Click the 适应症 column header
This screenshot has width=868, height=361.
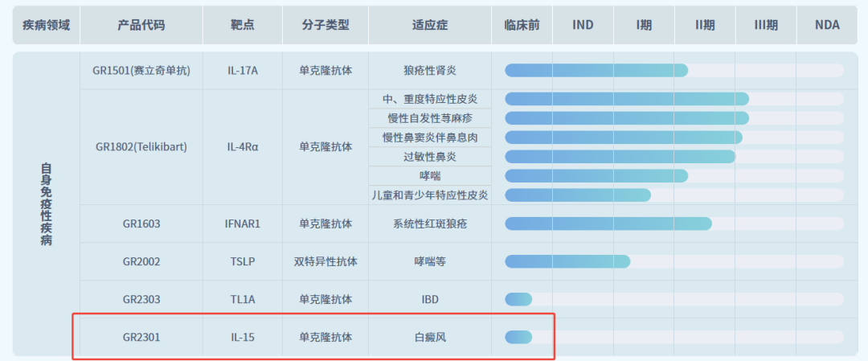tap(429, 25)
